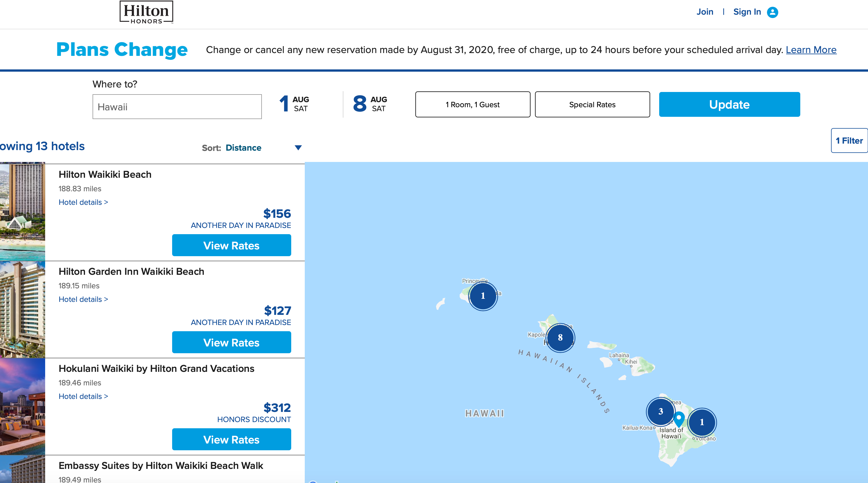Image resolution: width=868 pixels, height=483 pixels.
Task: Click the Sign In link
Action: [x=747, y=12]
